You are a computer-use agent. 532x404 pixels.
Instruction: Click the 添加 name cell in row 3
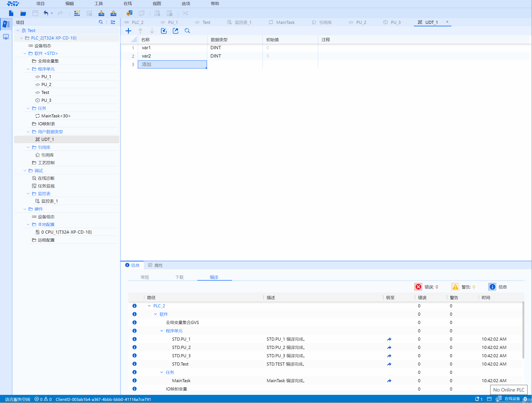click(172, 64)
